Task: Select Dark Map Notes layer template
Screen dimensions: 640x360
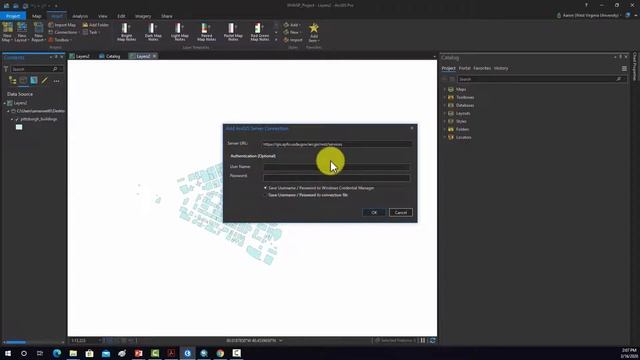Action: point(153,32)
